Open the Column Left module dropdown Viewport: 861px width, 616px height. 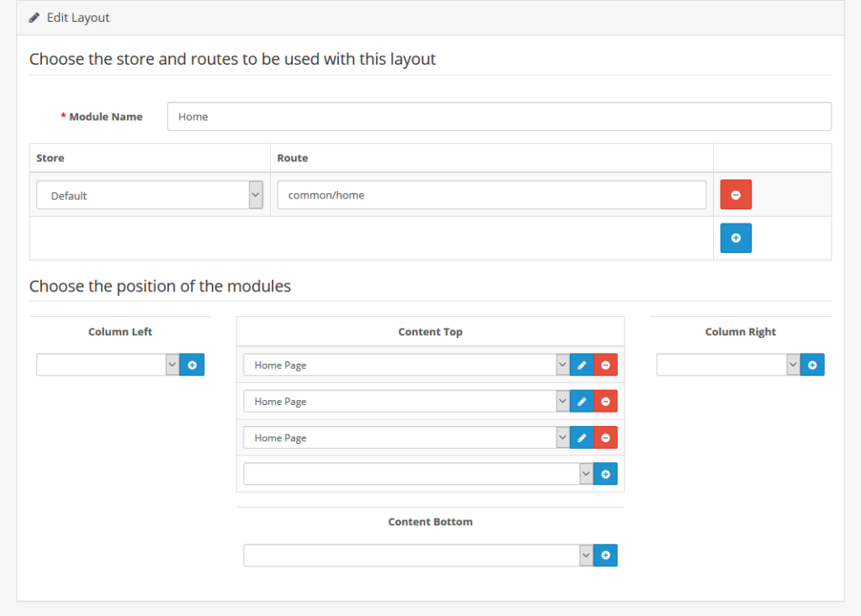(108, 365)
